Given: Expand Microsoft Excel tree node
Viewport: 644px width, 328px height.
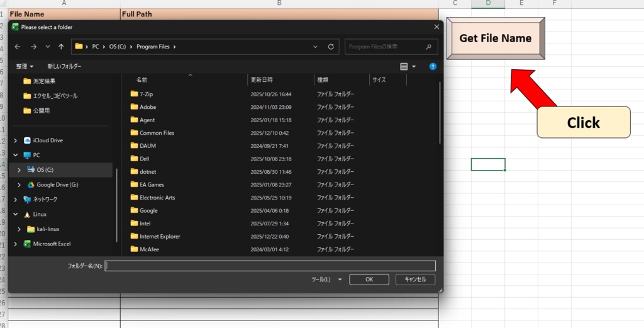Looking at the screenshot, I should tap(16, 244).
